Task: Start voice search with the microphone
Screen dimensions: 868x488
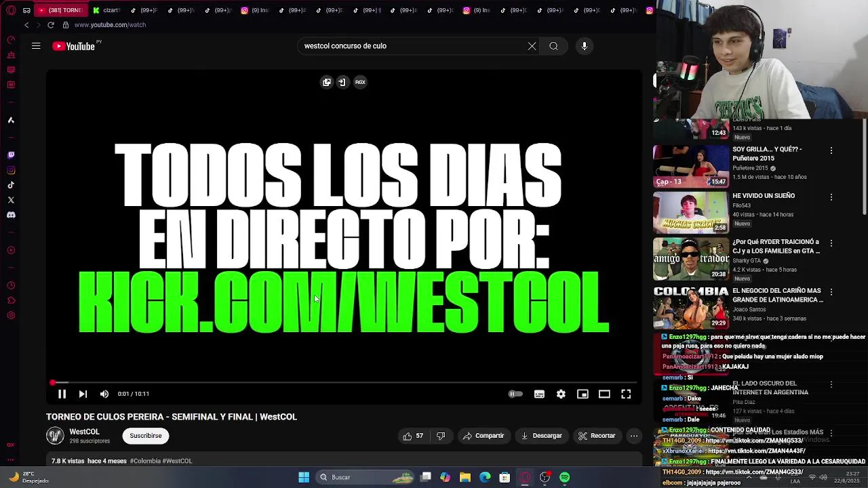Action: click(585, 46)
